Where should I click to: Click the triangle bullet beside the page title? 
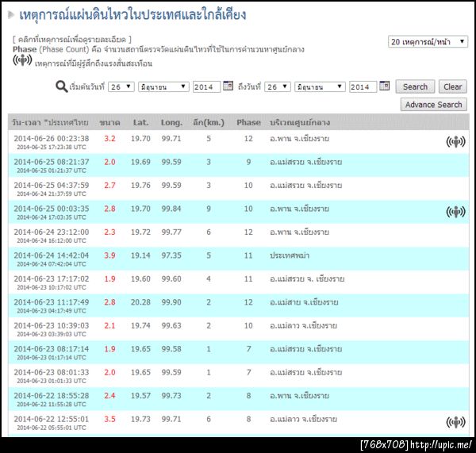[11, 14]
